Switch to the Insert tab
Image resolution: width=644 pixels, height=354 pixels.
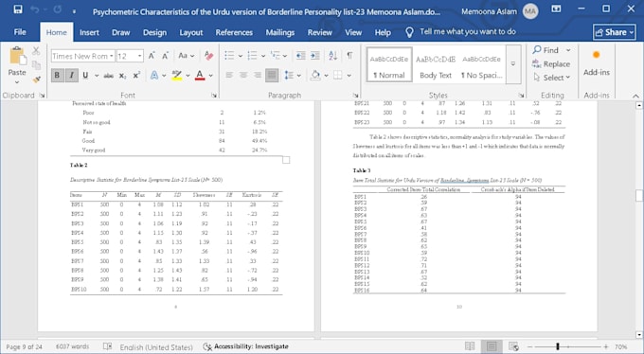point(89,32)
